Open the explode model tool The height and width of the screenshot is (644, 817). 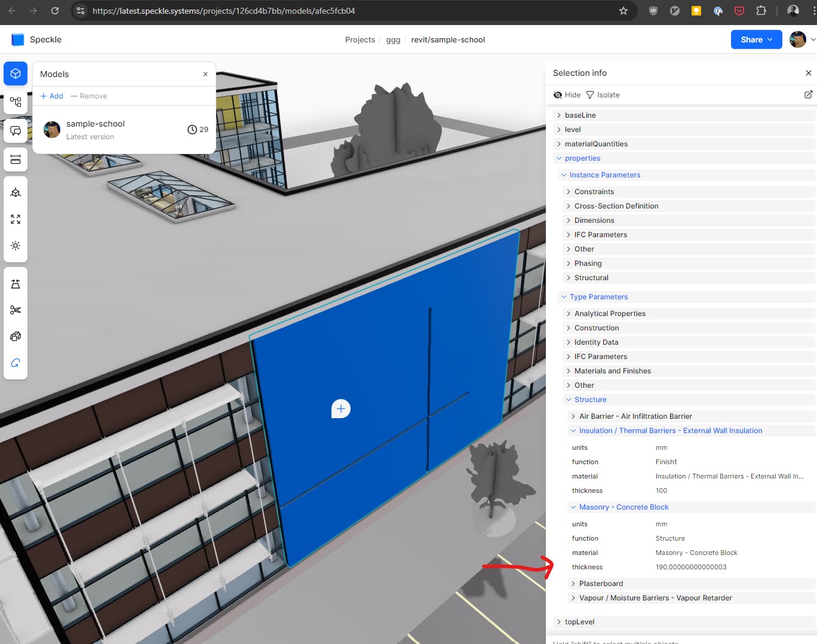(x=16, y=336)
